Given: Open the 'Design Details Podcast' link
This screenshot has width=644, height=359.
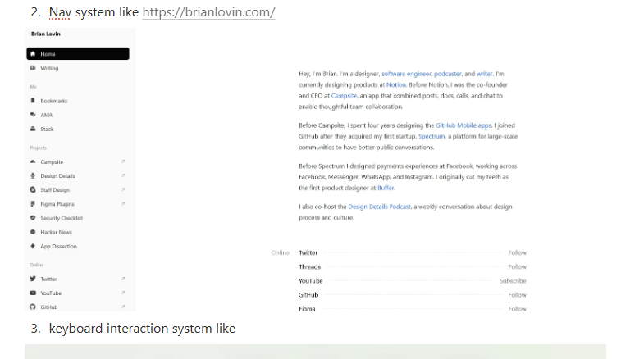Looking at the screenshot, I should point(379,207).
